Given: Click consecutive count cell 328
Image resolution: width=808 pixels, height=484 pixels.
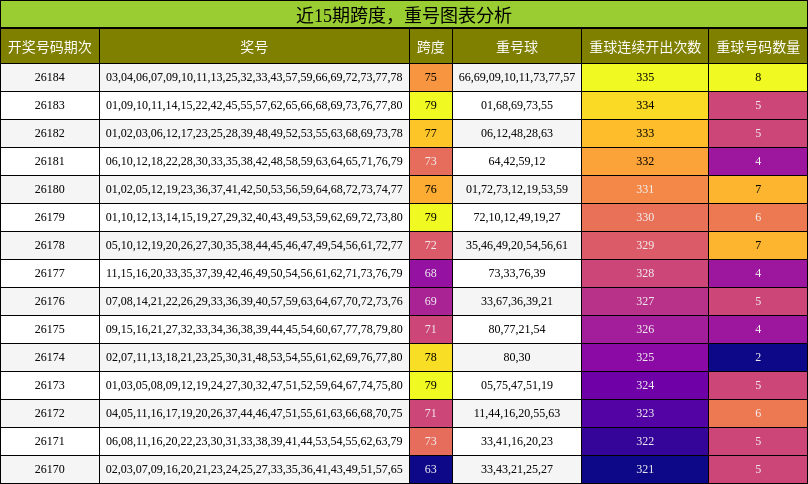Looking at the screenshot, I should 645,273.
